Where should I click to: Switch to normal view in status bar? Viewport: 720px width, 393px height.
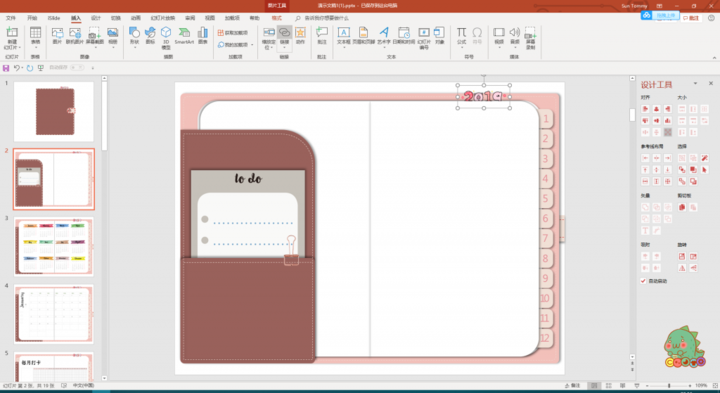click(594, 386)
